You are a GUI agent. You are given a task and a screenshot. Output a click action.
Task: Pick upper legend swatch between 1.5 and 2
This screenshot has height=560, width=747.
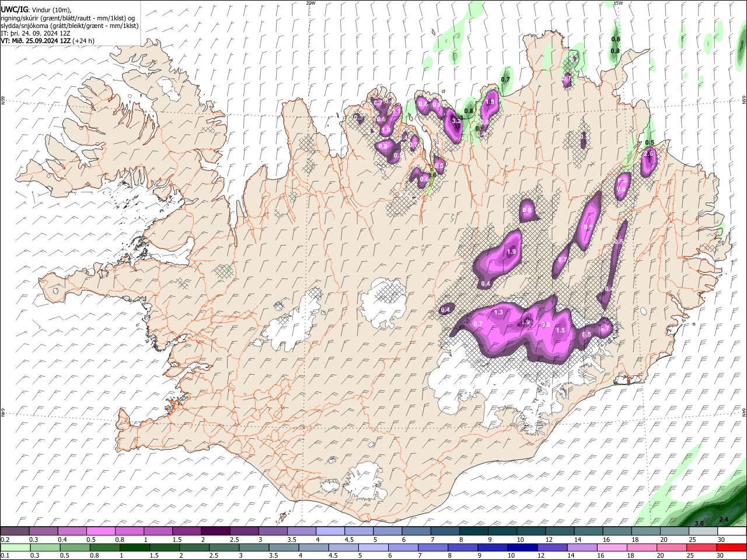pyautogui.click(x=187, y=531)
